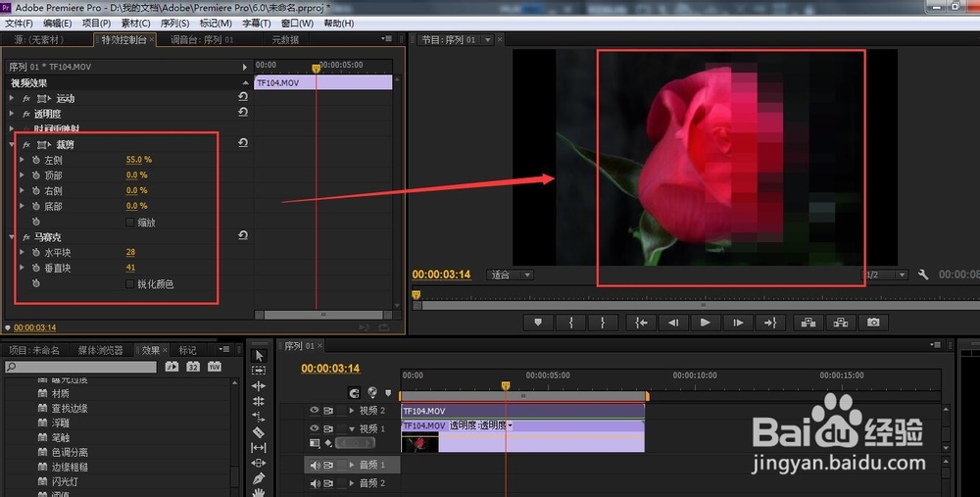The image size is (980, 497).
Task: Toggle animation stopwatch for 水平块
Action: [x=36, y=253]
